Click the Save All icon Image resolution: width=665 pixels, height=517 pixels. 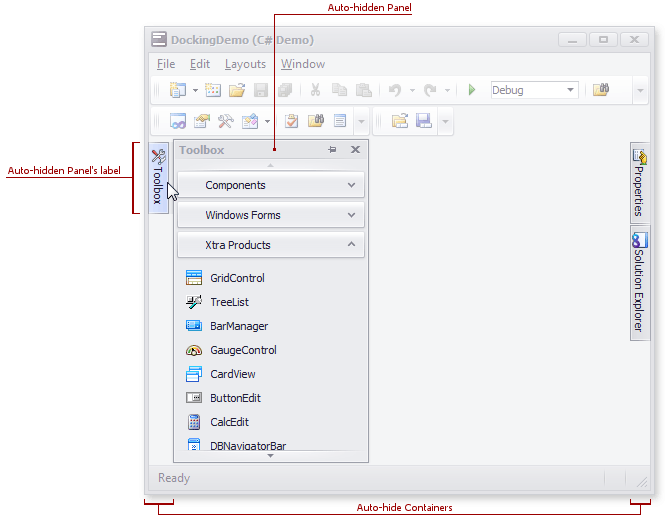pyautogui.click(x=285, y=90)
